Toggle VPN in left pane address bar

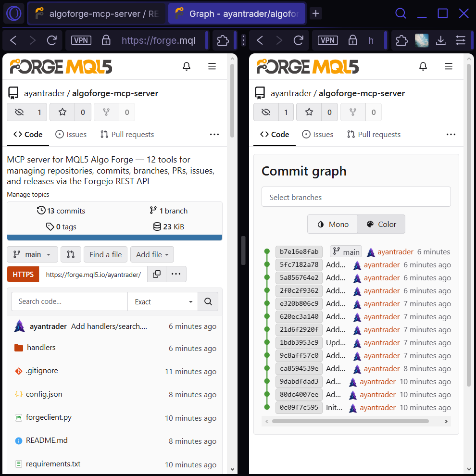click(81, 40)
